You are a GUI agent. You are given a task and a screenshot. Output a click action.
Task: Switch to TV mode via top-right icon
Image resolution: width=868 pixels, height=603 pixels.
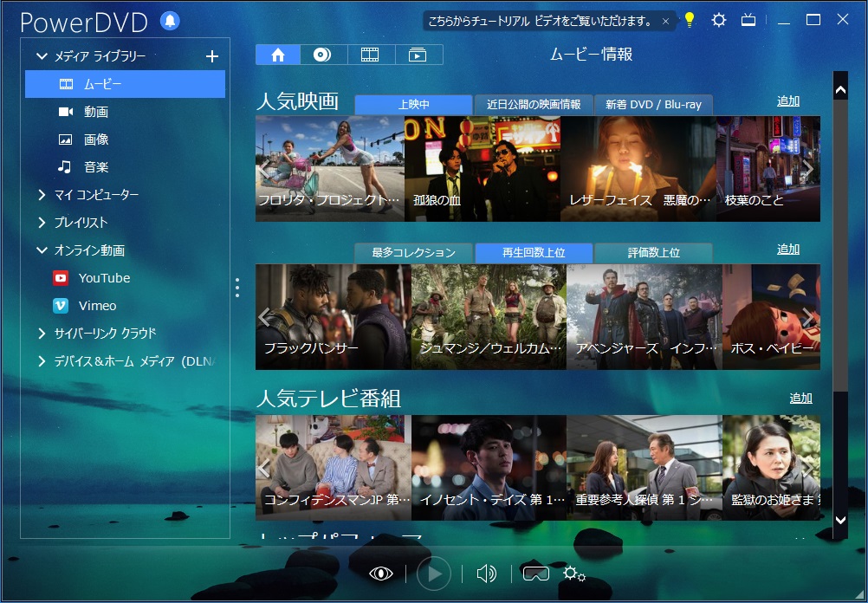click(x=748, y=19)
